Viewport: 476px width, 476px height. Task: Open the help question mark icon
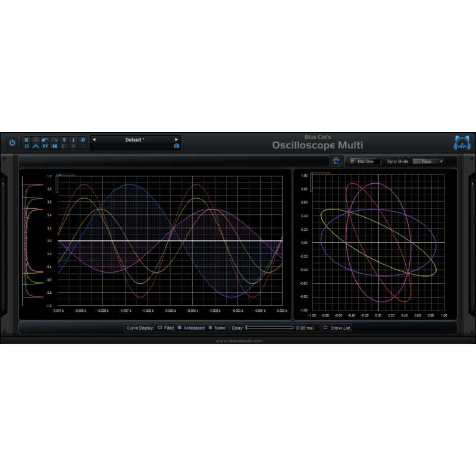pyautogui.click(x=64, y=139)
